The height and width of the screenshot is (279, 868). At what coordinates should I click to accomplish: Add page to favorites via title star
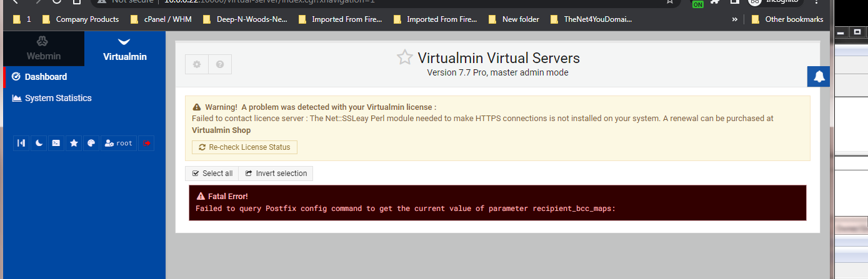405,57
